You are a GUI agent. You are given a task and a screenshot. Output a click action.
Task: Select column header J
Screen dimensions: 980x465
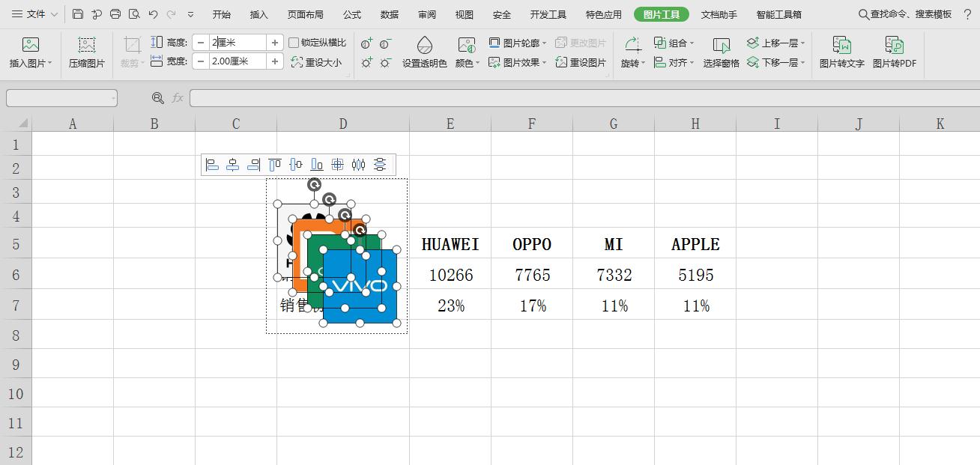[x=859, y=124]
